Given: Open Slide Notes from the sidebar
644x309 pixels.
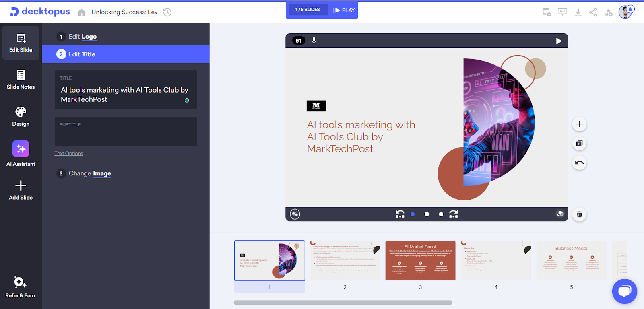Looking at the screenshot, I should 21,80.
